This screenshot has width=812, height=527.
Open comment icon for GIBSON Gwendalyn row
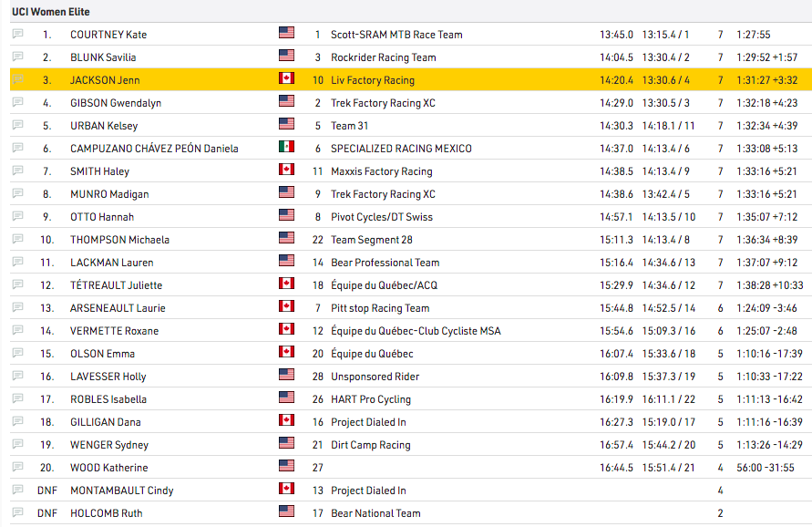click(x=18, y=102)
